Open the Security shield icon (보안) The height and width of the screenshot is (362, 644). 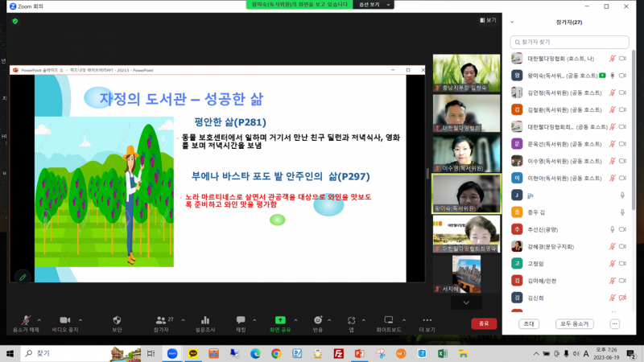coord(117,320)
